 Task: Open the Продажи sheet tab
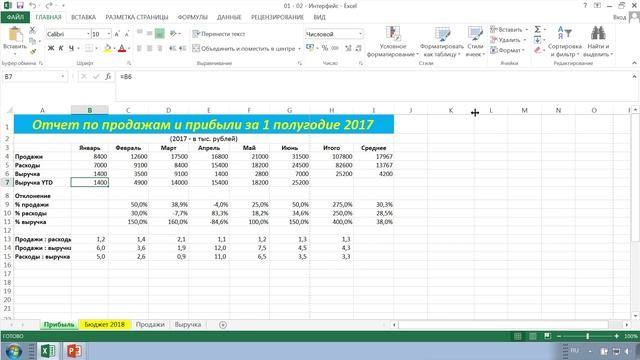point(150,324)
